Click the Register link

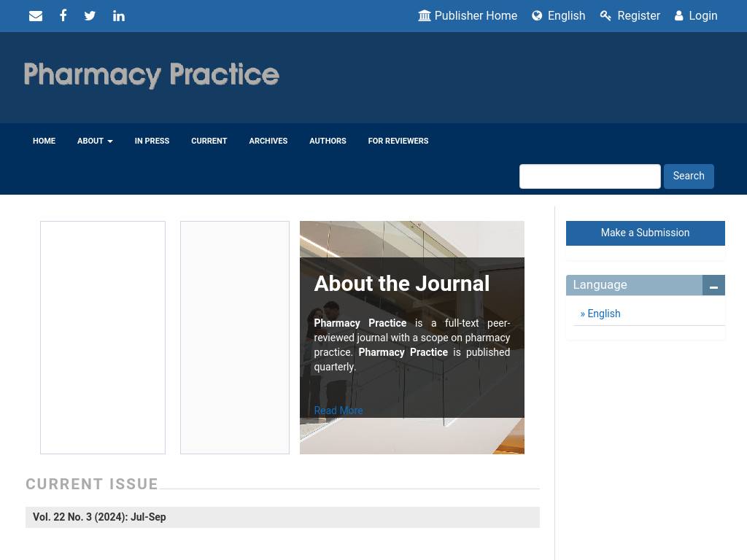[630, 16]
